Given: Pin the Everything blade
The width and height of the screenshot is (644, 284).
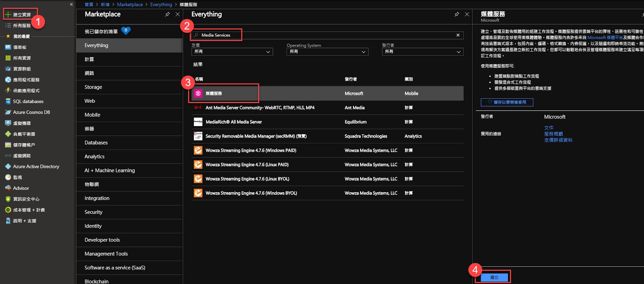Looking at the screenshot, I should 457,14.
